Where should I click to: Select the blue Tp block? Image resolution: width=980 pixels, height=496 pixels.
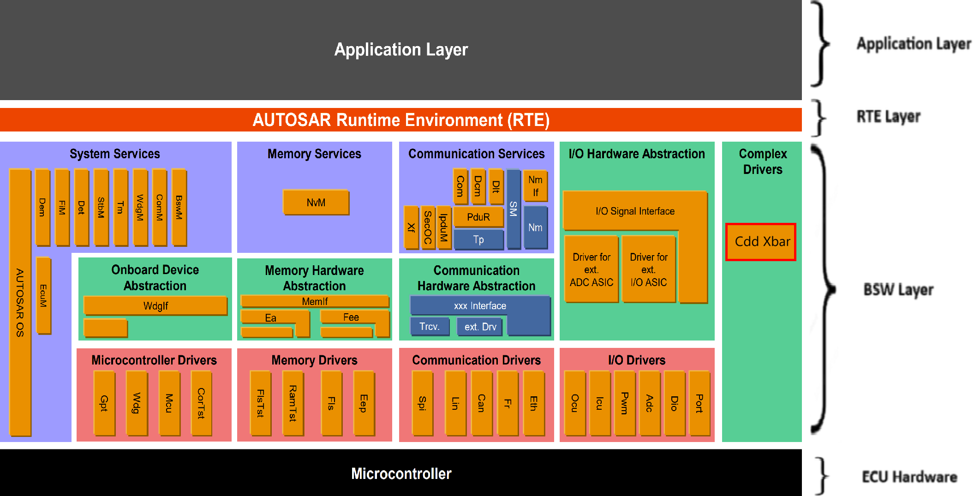point(478,239)
